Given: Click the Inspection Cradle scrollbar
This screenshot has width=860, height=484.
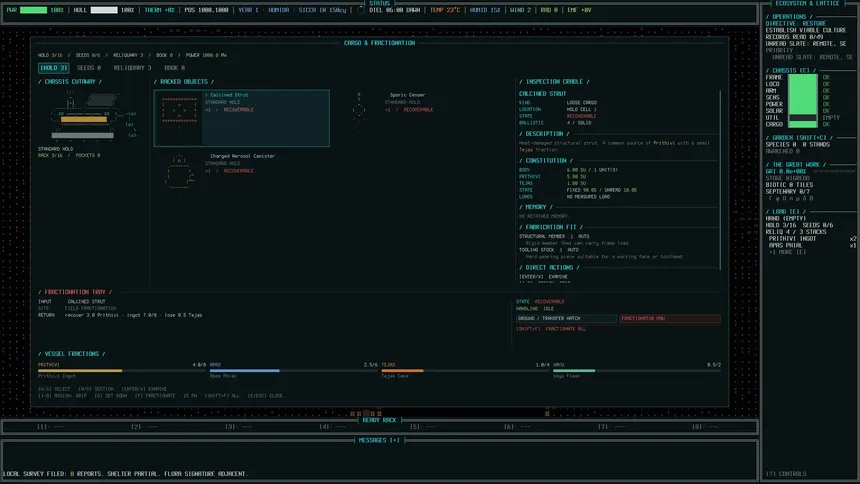Looking at the screenshot, I should [x=720, y=181].
